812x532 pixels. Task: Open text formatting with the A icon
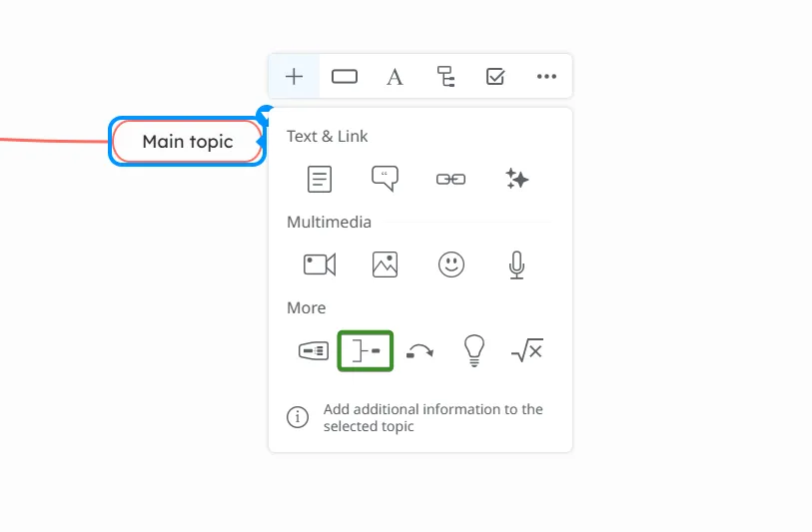[395, 77]
